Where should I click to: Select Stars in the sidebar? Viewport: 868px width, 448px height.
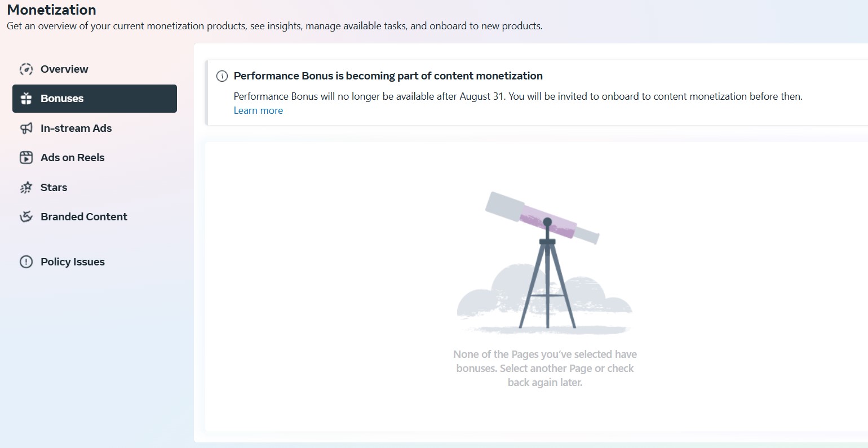click(95, 188)
